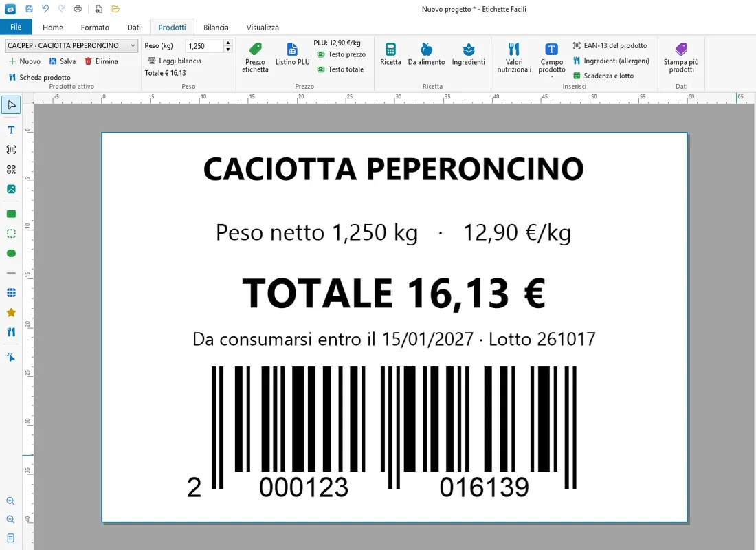The width and height of the screenshot is (756, 550).
Task: Select the dashed rounded rectangle tool
Action: (11, 234)
